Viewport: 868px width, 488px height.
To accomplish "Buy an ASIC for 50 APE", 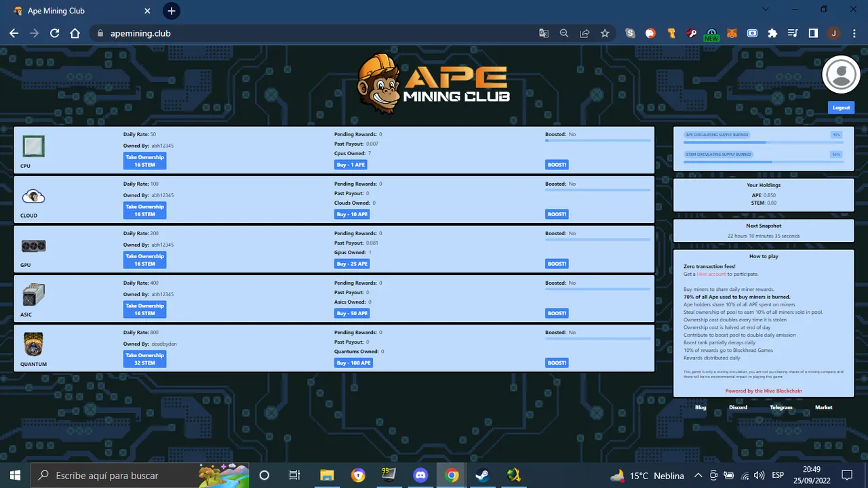I will [353, 313].
